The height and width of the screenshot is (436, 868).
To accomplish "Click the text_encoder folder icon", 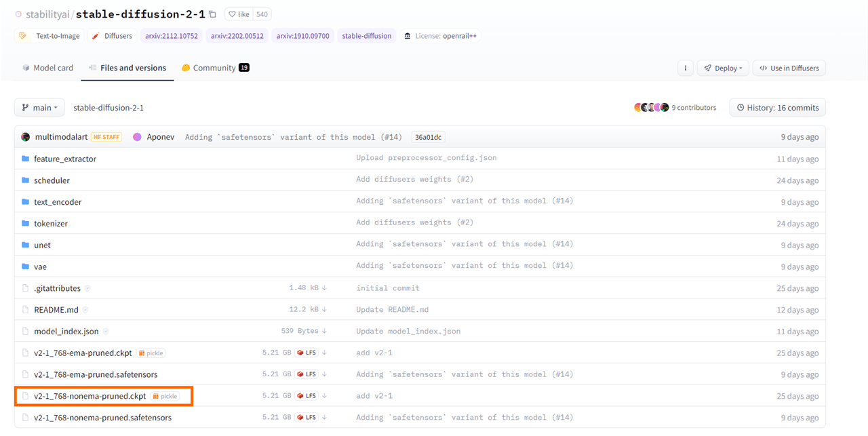I will click(x=25, y=202).
